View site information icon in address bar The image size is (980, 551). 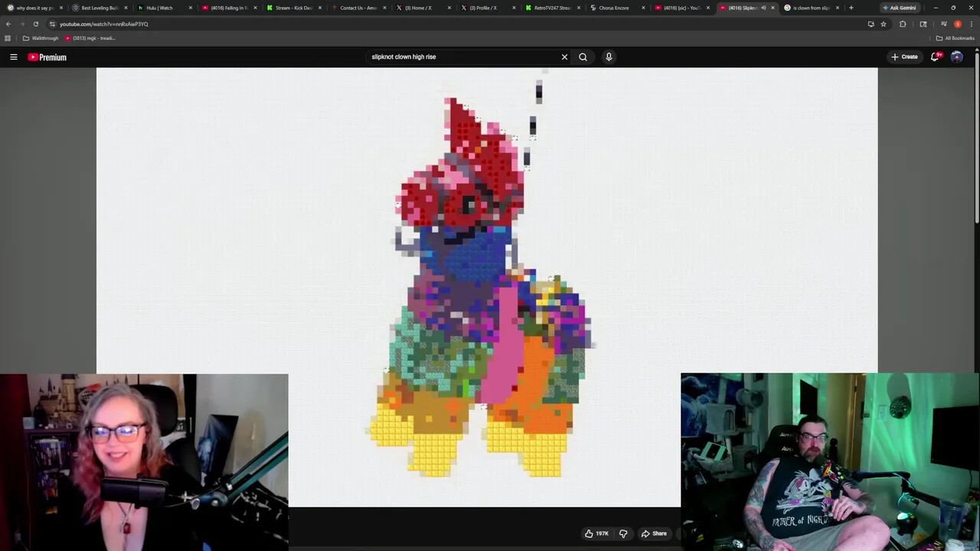click(52, 24)
